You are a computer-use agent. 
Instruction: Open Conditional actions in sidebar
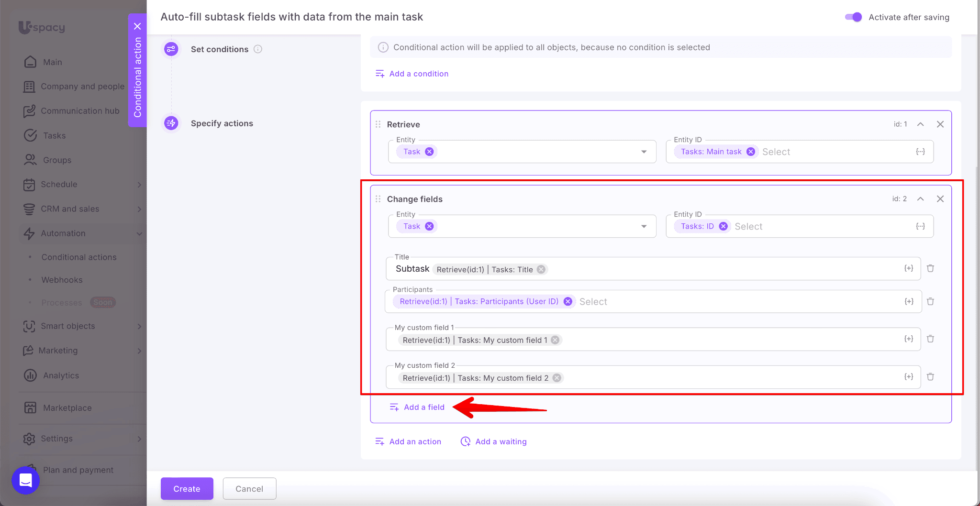(79, 257)
